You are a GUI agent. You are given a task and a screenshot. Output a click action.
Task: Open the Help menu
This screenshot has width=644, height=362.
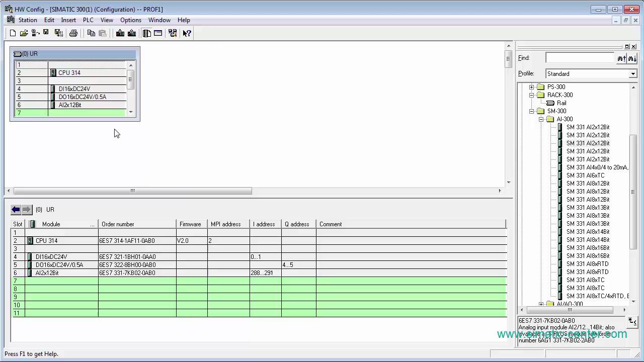click(184, 20)
